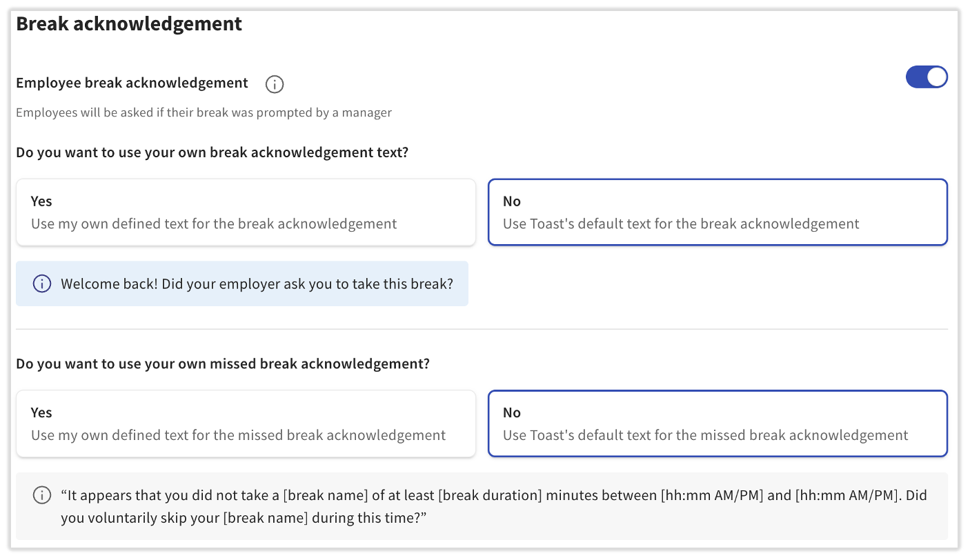
Task: Click info icon beside Employee break acknowledgement
Action: tap(275, 84)
